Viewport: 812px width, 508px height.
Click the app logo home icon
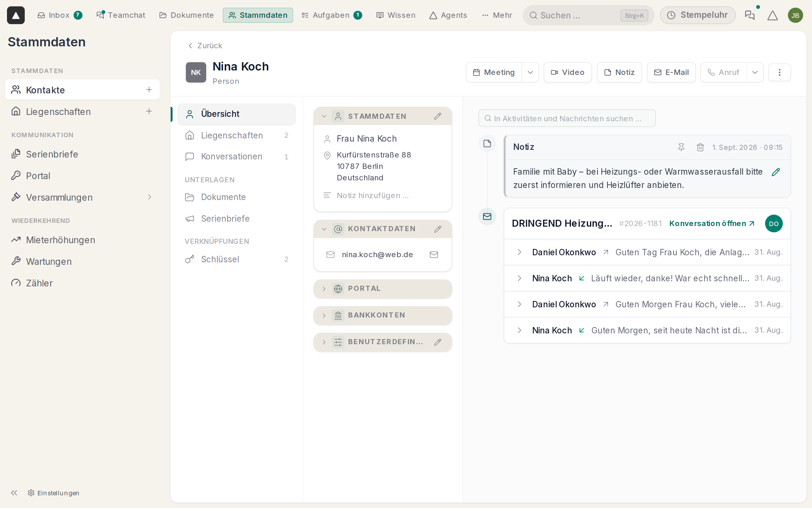16,15
